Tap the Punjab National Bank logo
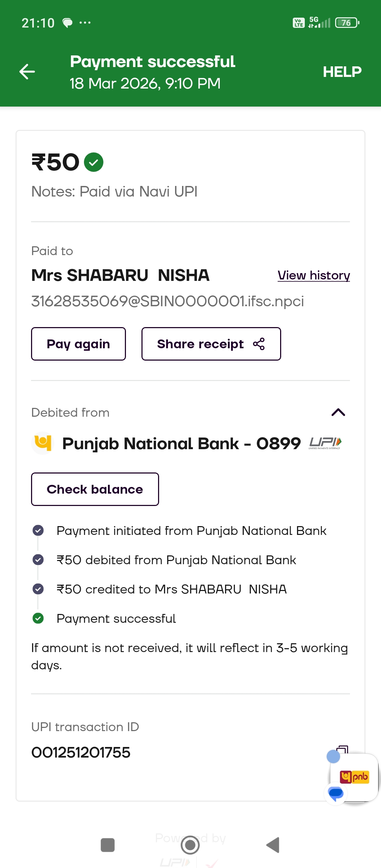Image resolution: width=381 pixels, height=868 pixels. click(43, 443)
